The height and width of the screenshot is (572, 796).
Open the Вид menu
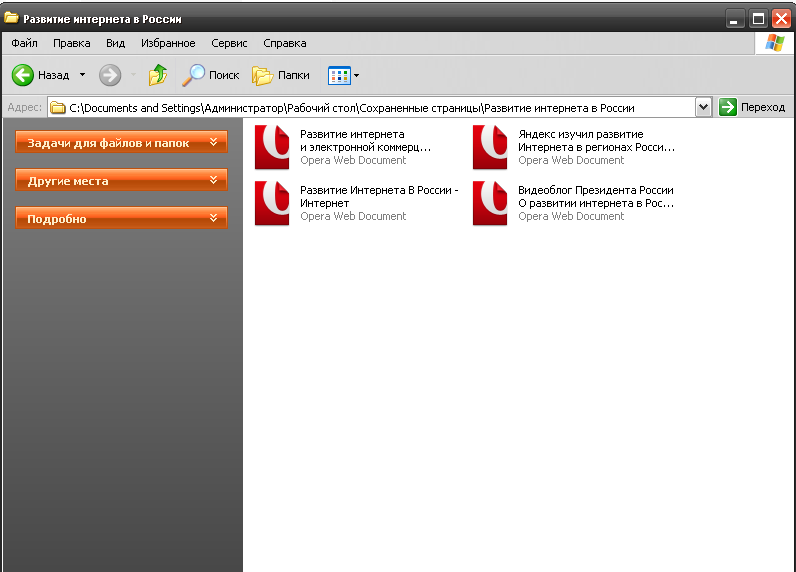pos(115,43)
